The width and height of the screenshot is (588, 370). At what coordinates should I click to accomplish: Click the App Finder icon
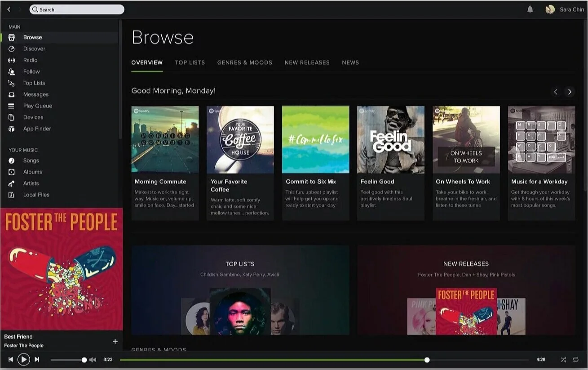pyautogui.click(x=12, y=129)
